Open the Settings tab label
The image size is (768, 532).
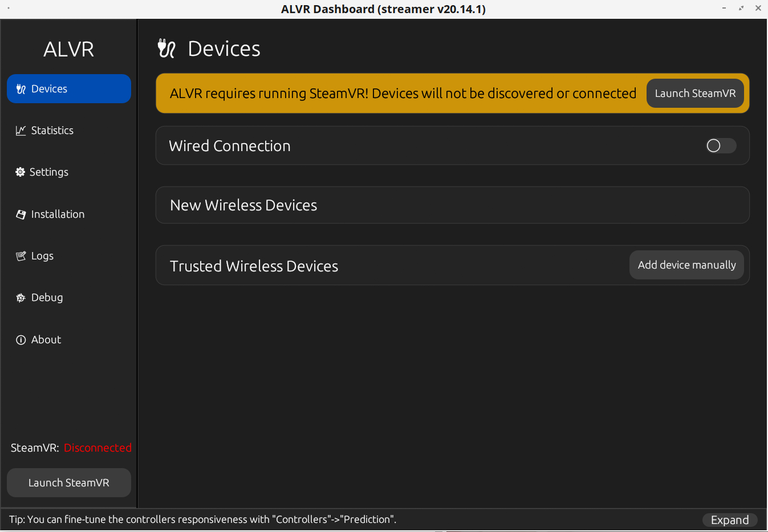click(x=49, y=172)
